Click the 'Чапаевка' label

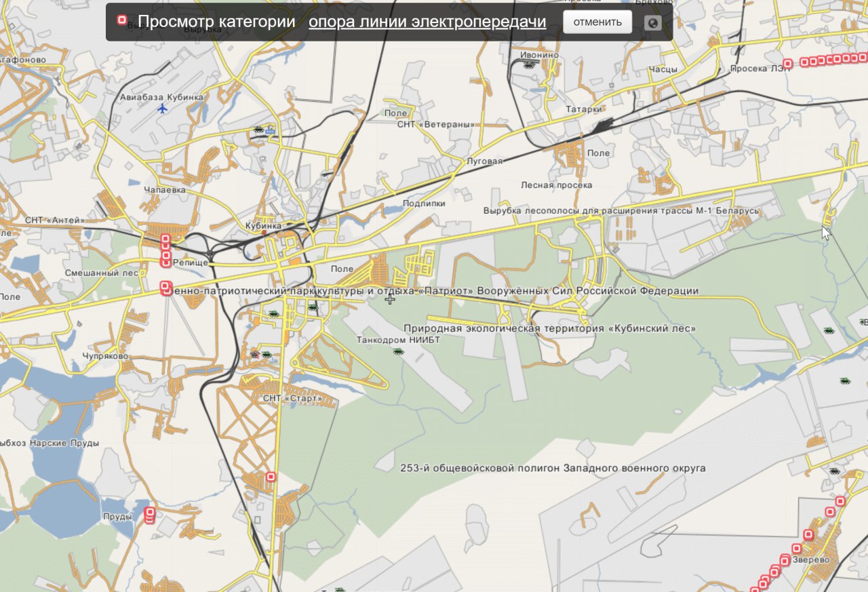click(165, 190)
